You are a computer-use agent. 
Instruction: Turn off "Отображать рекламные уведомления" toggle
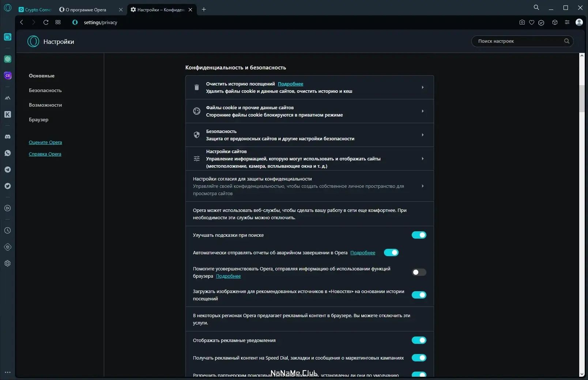(x=419, y=340)
